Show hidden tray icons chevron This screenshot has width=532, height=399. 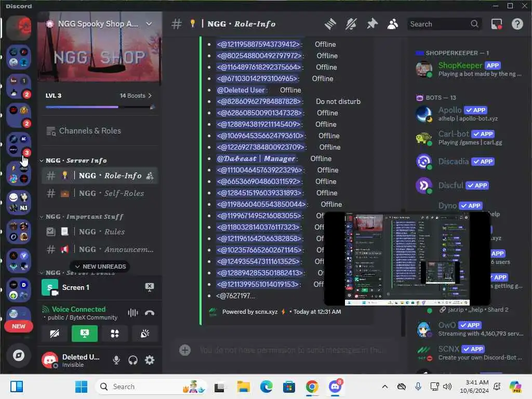pos(385,387)
